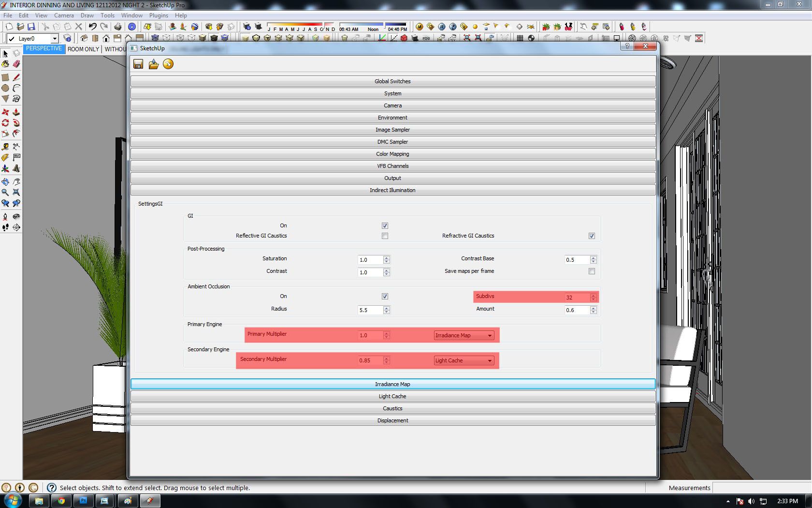The width and height of the screenshot is (812, 508).
Task: Select the Follow Me tool
Action: pyautogui.click(x=16, y=123)
